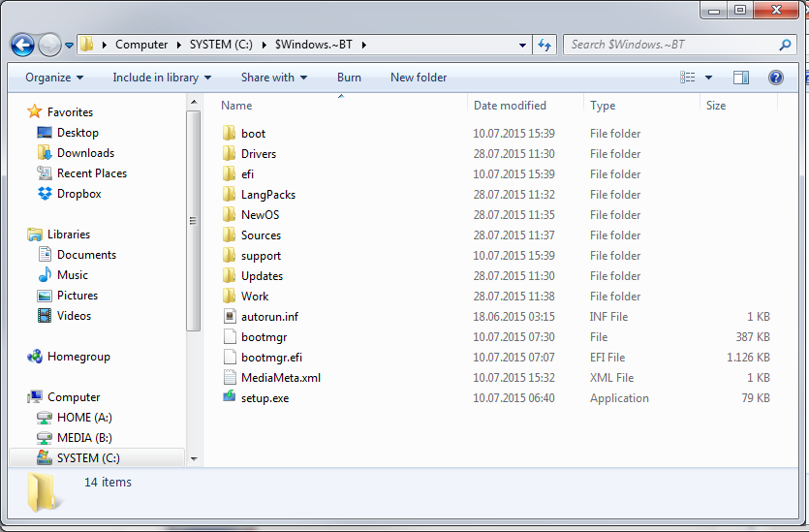Select the NewOS folder icon
The image size is (809, 532).
(x=229, y=215)
